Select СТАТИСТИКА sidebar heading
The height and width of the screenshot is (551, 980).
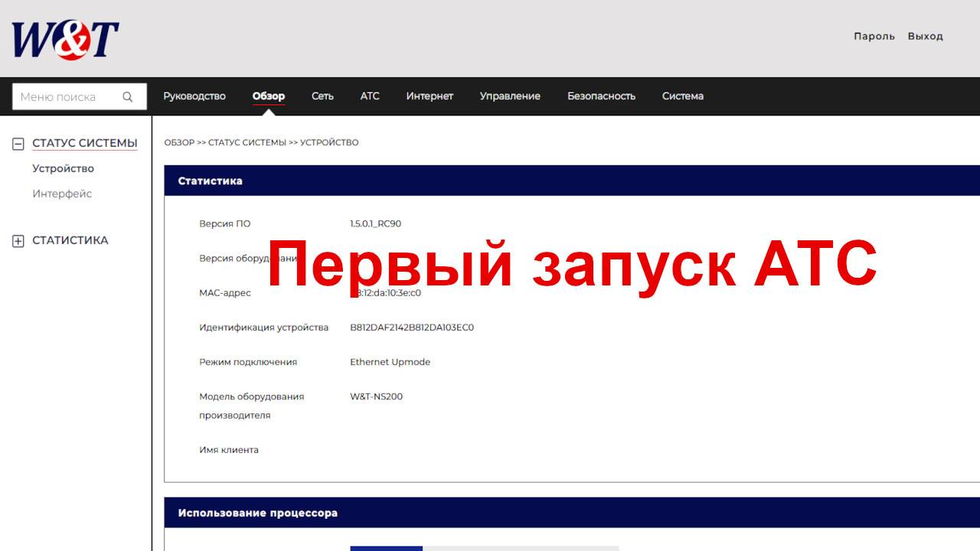tap(70, 240)
